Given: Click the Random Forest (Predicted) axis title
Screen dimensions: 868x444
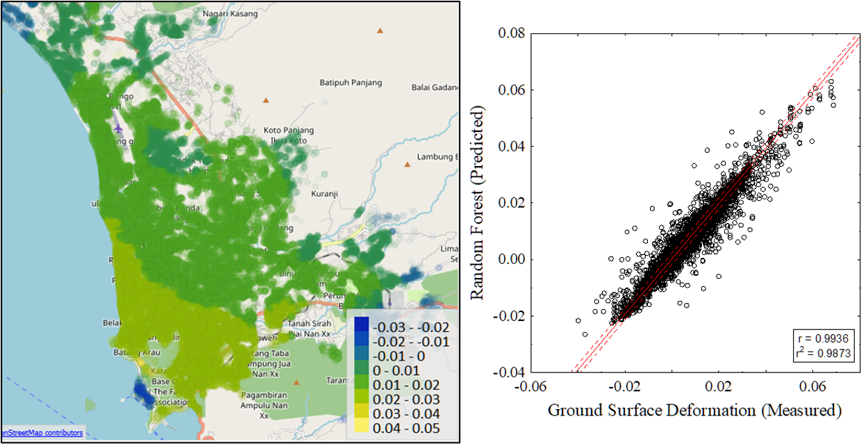Looking at the screenshot, I should (477, 203).
